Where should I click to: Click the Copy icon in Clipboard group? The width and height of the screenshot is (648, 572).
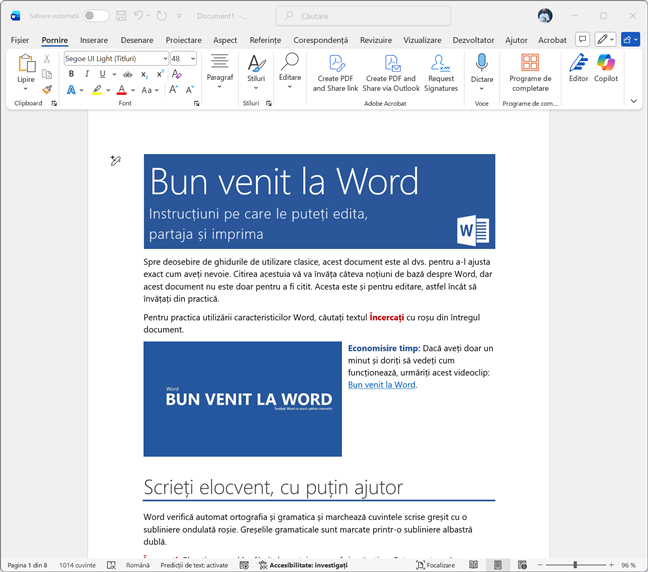[x=47, y=74]
